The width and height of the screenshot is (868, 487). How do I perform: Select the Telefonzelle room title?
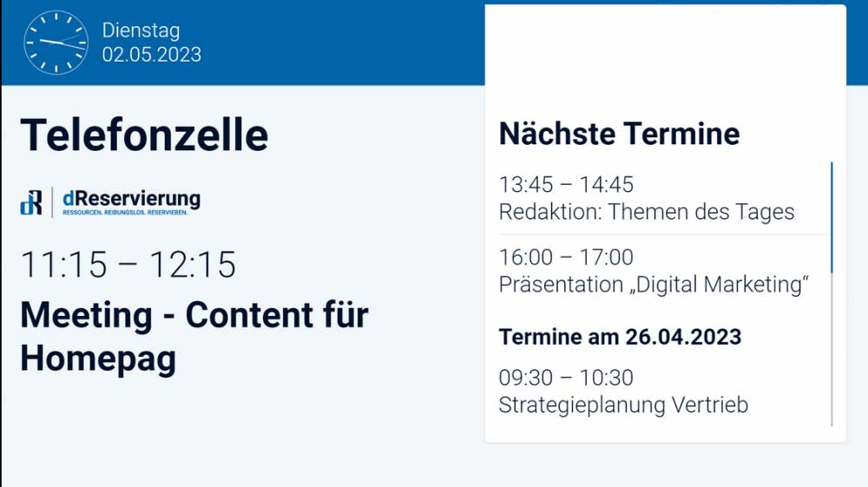pyautogui.click(x=144, y=135)
